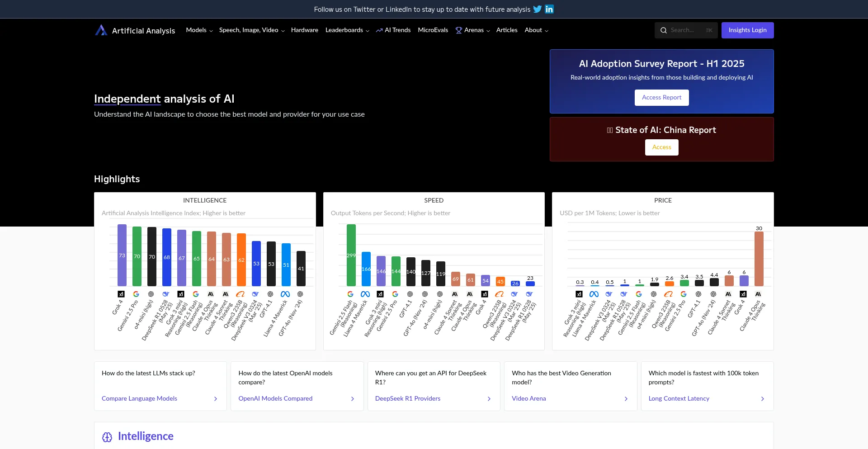868x449 pixels.
Task: Click Llama 4 Maverick bar labeled 166 in Speed chart
Action: click(x=366, y=269)
